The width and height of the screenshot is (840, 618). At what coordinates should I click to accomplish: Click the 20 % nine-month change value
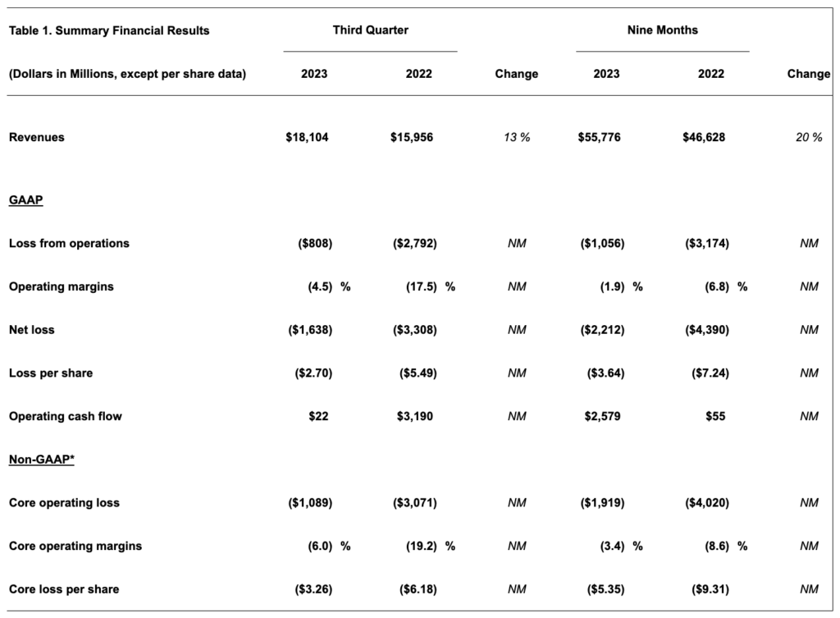tap(808, 137)
